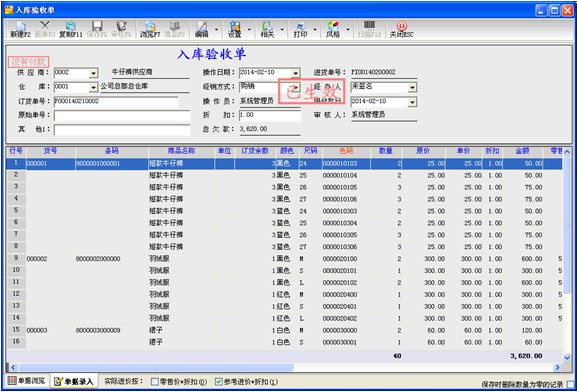Click the 扫描F12 barcode scan icon

pyautogui.click(x=369, y=29)
